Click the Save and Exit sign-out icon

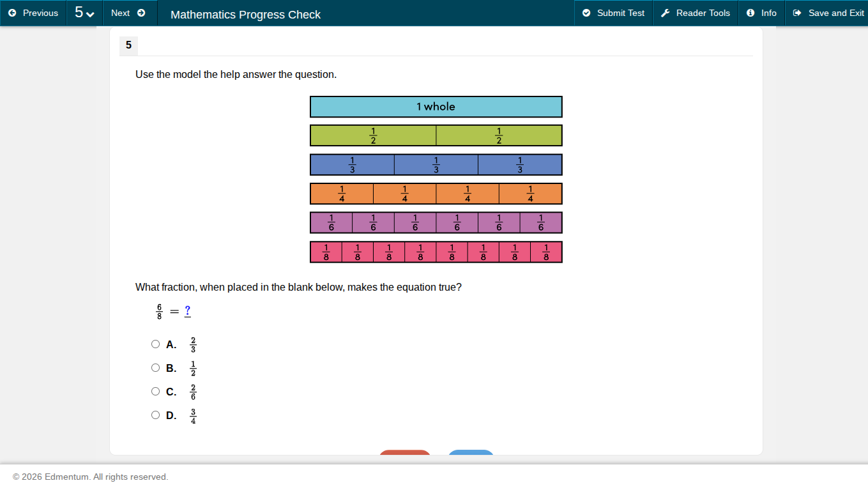tap(796, 13)
